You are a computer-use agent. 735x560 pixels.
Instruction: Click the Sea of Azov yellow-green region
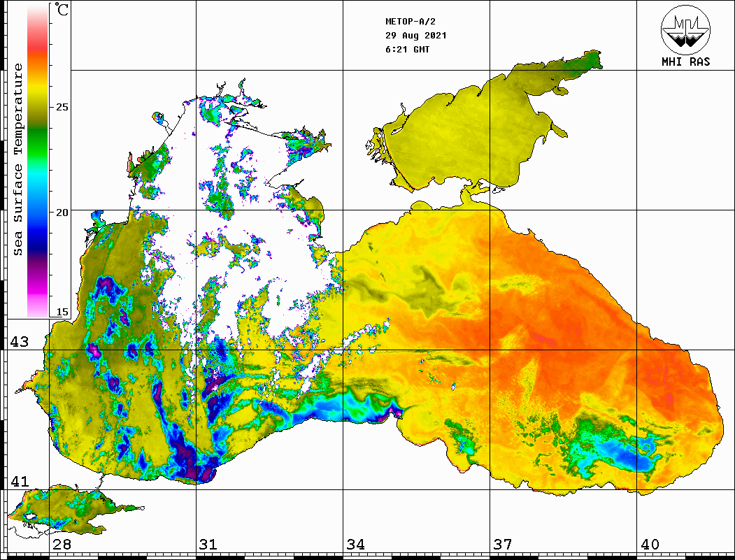[x=469, y=136]
